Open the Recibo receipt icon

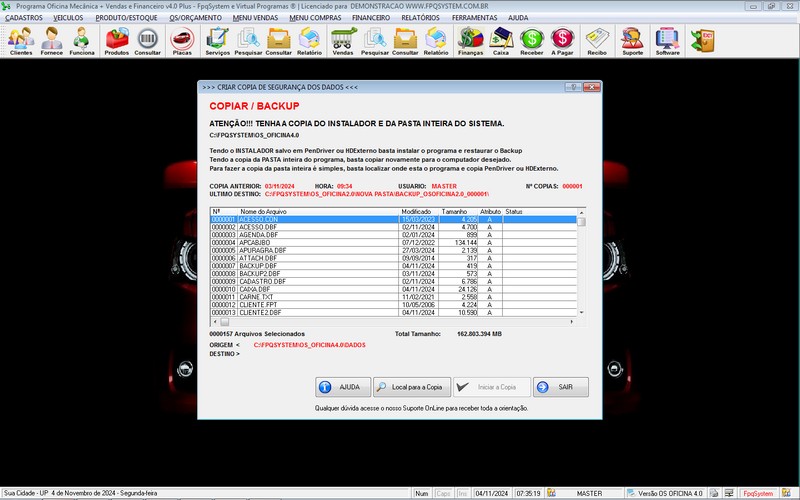pyautogui.click(x=597, y=40)
